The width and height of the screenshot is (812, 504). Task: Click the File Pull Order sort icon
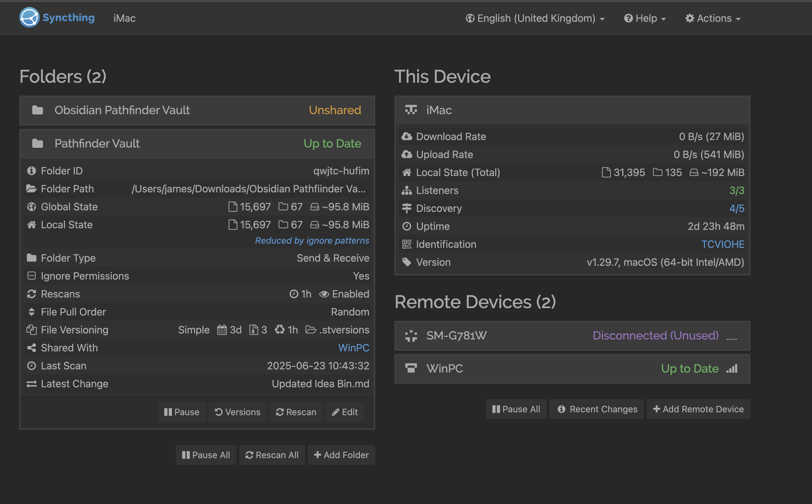click(x=31, y=312)
